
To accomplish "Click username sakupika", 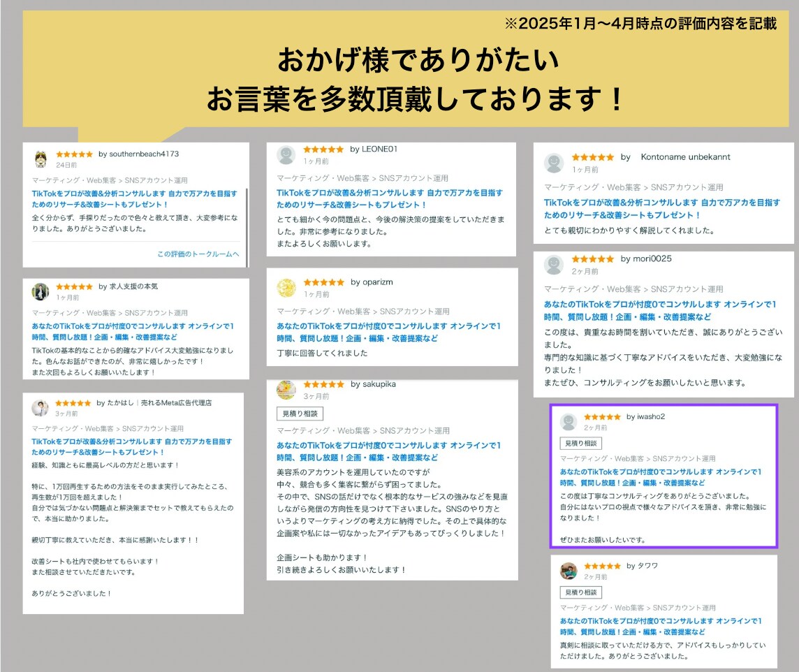I will 379,384.
